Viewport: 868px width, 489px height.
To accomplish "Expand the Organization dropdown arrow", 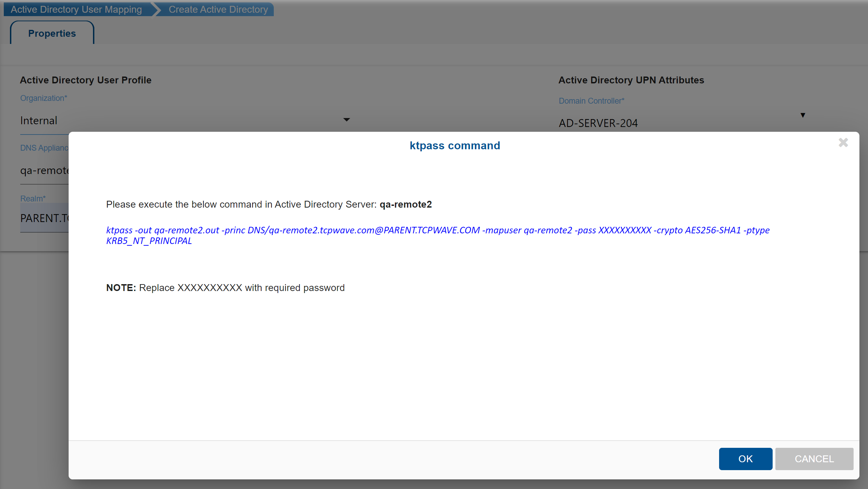I will point(347,120).
